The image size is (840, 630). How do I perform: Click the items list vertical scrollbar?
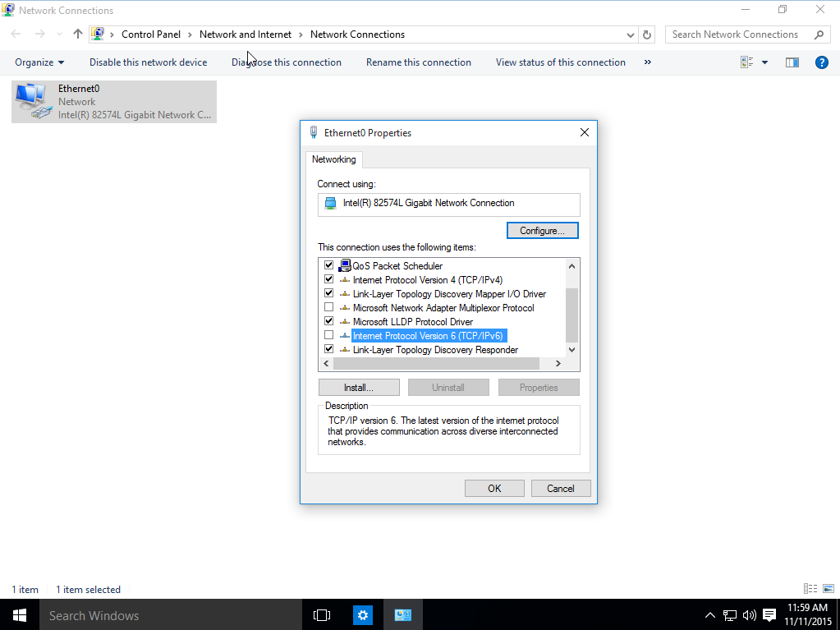point(572,312)
